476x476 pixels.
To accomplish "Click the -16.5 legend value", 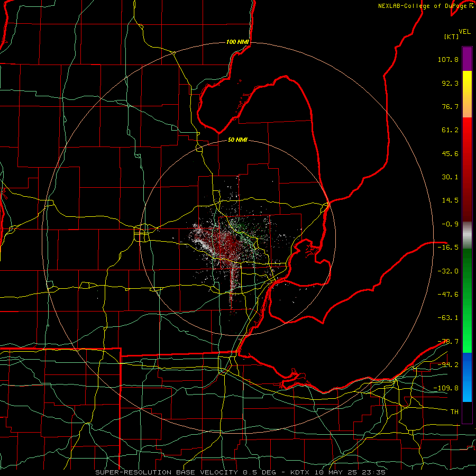I will tap(448, 248).
